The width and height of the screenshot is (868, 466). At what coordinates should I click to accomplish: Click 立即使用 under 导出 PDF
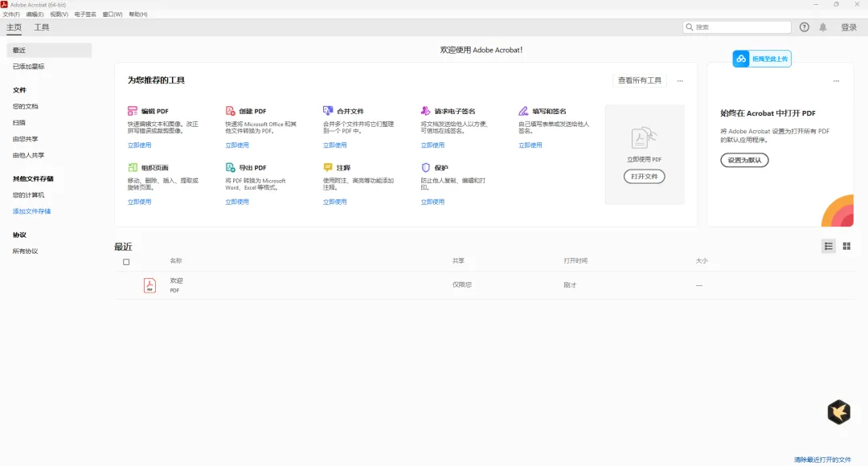pos(237,202)
